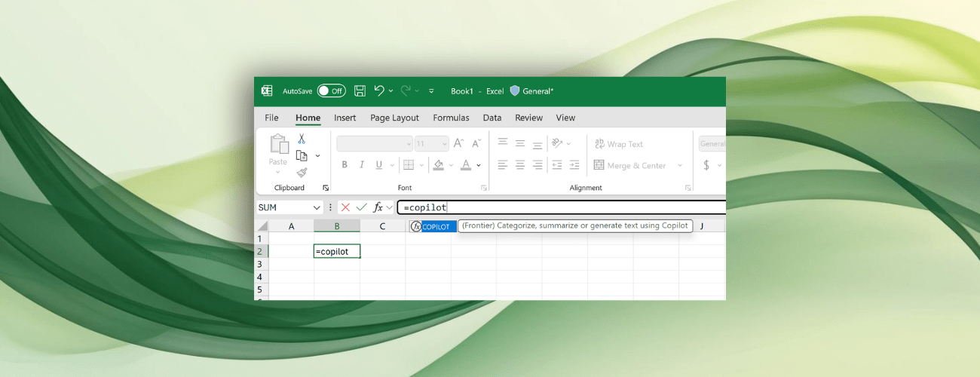This screenshot has height=377, width=980.
Task: Click the Cut scissors icon
Action: coord(302,139)
